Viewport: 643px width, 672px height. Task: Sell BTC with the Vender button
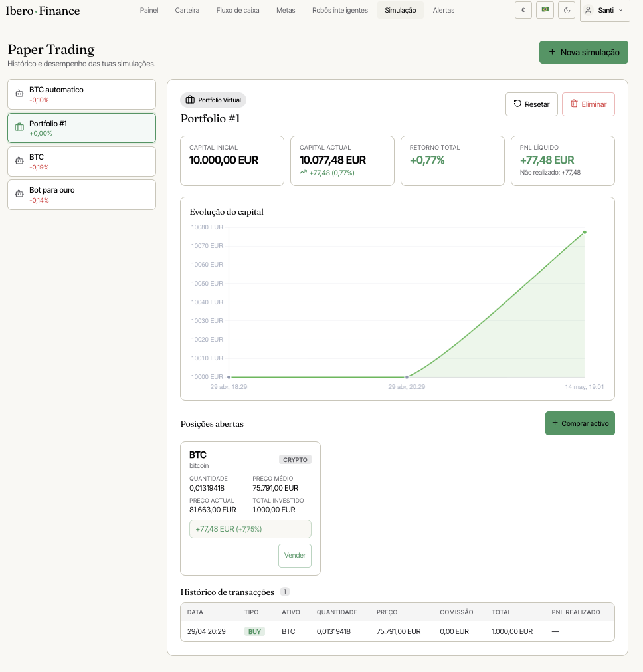(295, 556)
